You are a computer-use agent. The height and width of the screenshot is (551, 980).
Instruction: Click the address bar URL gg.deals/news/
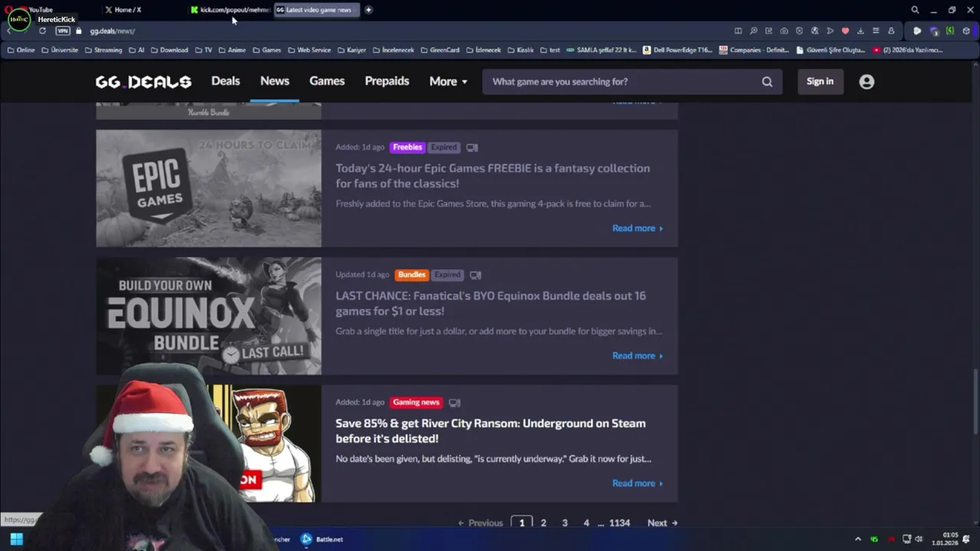pos(113,31)
